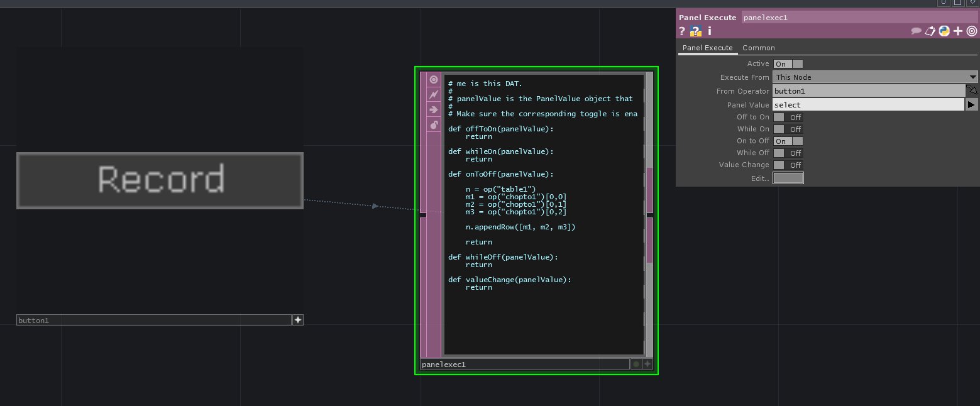Open operator help question mark icon
This screenshot has height=406, width=980.
(682, 31)
